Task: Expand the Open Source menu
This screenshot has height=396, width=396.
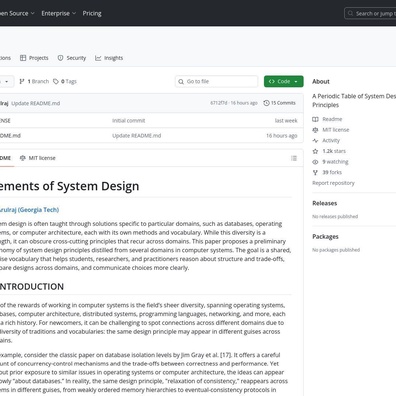Action: coord(17,13)
